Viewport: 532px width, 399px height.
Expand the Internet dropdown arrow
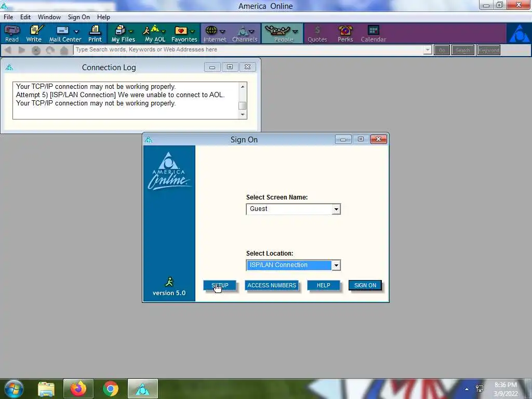222,32
